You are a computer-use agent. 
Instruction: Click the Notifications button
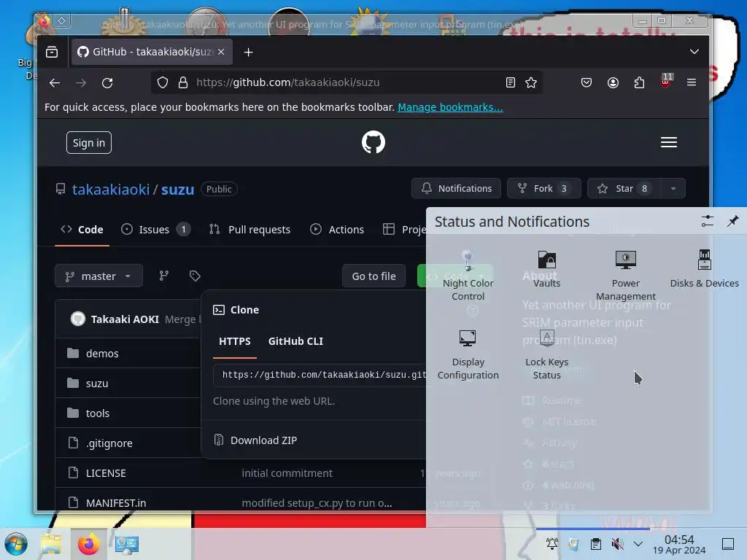(x=456, y=189)
